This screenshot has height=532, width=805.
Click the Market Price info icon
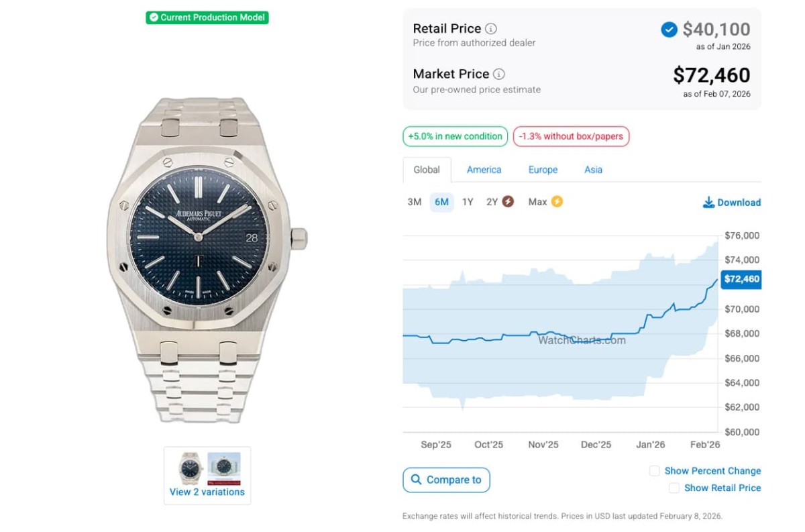pos(499,74)
